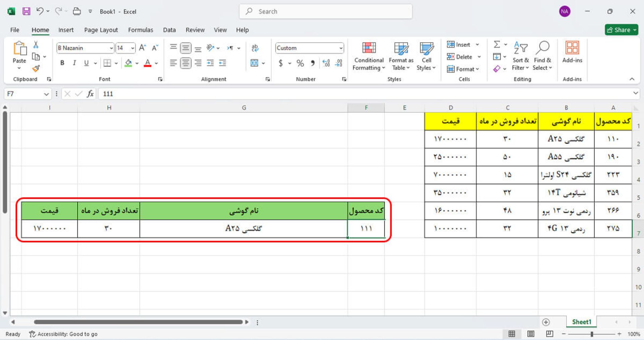Click the Fill Color bucket swatch
This screenshot has height=340, width=644.
[128, 63]
